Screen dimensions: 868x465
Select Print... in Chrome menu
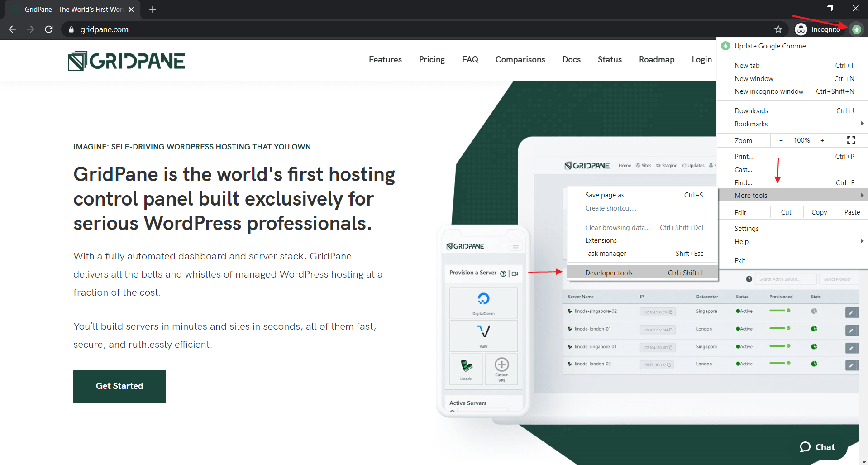pyautogui.click(x=792, y=156)
